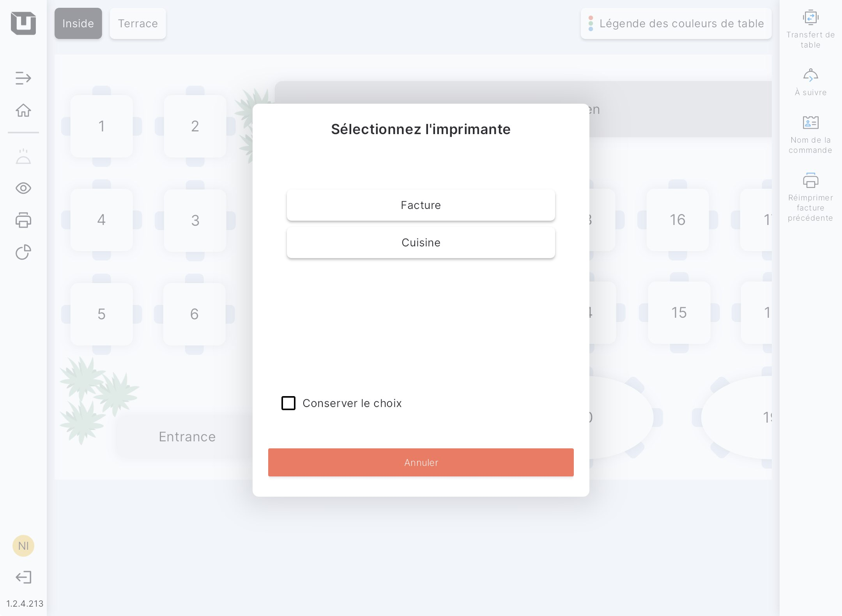Image resolution: width=842 pixels, height=616 pixels.
Task: Click the serving dish icon in sidebar
Action: click(23, 157)
